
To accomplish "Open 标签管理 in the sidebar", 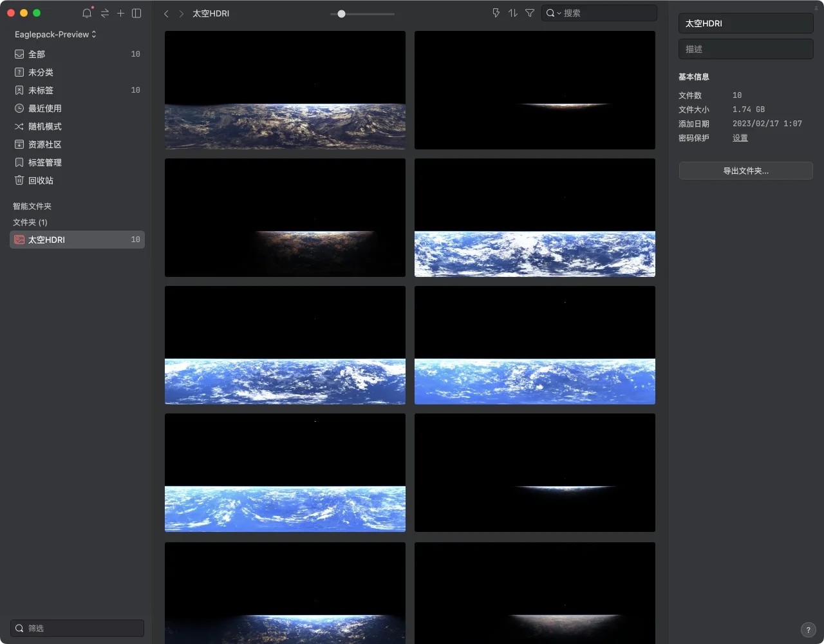I will [77, 162].
